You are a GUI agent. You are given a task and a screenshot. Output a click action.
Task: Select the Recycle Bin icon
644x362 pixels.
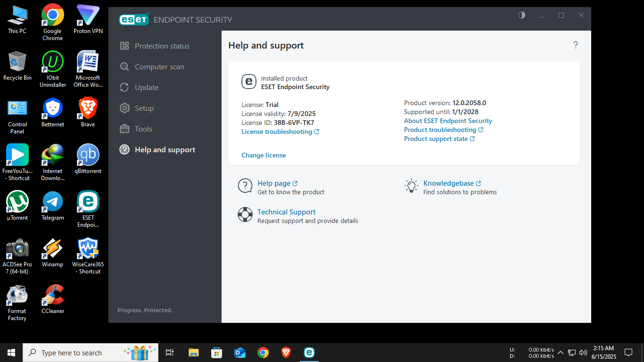(x=17, y=66)
